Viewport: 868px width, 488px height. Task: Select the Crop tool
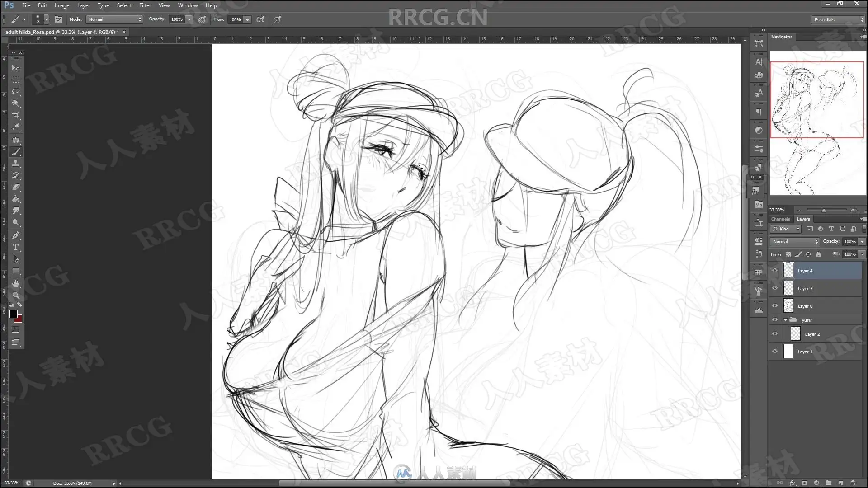16,115
